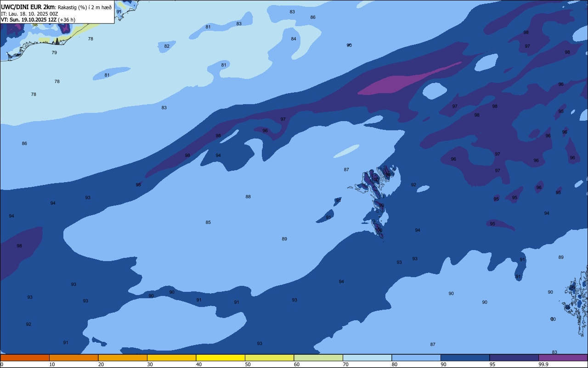The height and width of the screenshot is (368, 588).
Task: Click the purple legend swatch above 99.9
Action: [x=563, y=357]
